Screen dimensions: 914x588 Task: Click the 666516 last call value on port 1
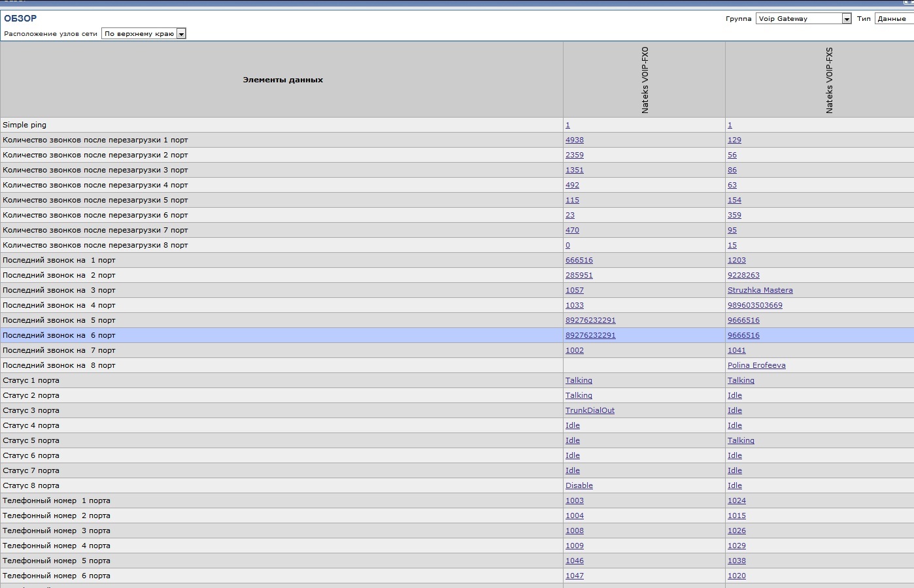pos(579,260)
